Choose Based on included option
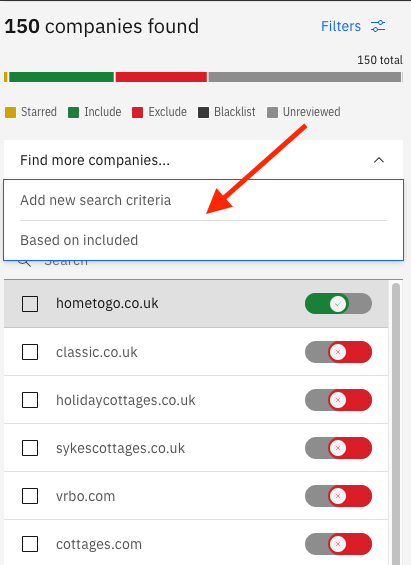The image size is (411, 565). tap(204, 240)
